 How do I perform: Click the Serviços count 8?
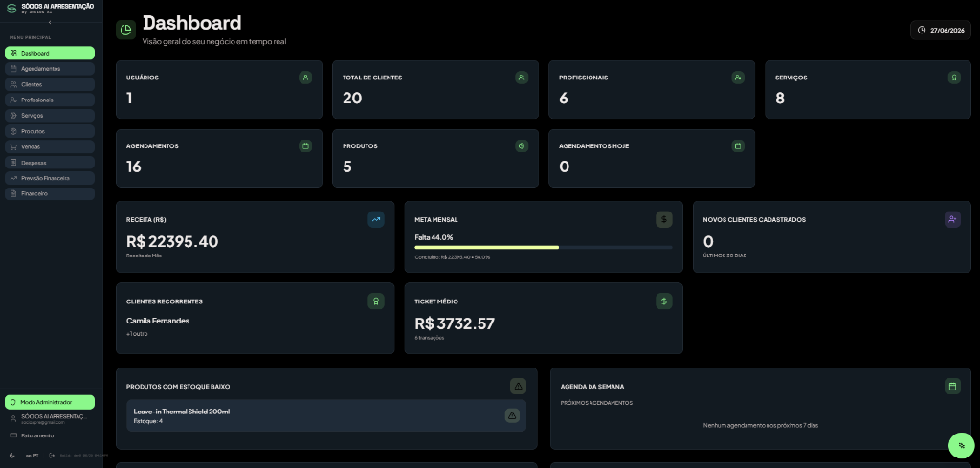(779, 99)
